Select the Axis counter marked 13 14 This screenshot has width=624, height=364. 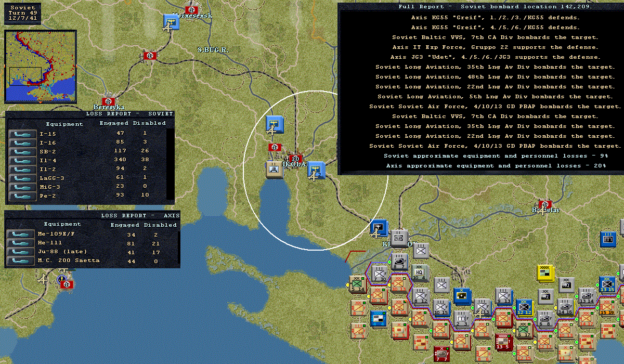click(587, 296)
